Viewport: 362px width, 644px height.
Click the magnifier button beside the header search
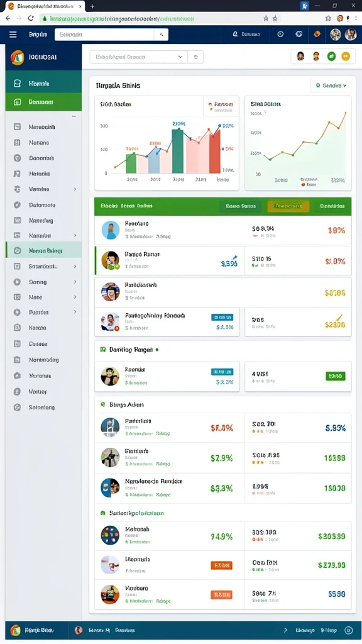pyautogui.click(x=162, y=35)
